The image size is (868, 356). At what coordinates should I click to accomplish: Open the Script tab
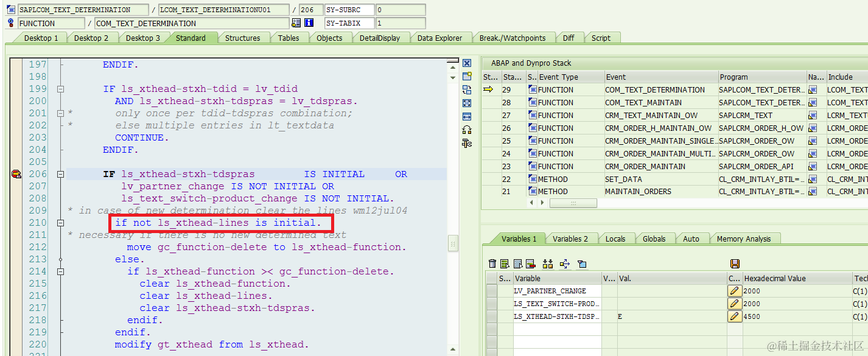[601, 38]
